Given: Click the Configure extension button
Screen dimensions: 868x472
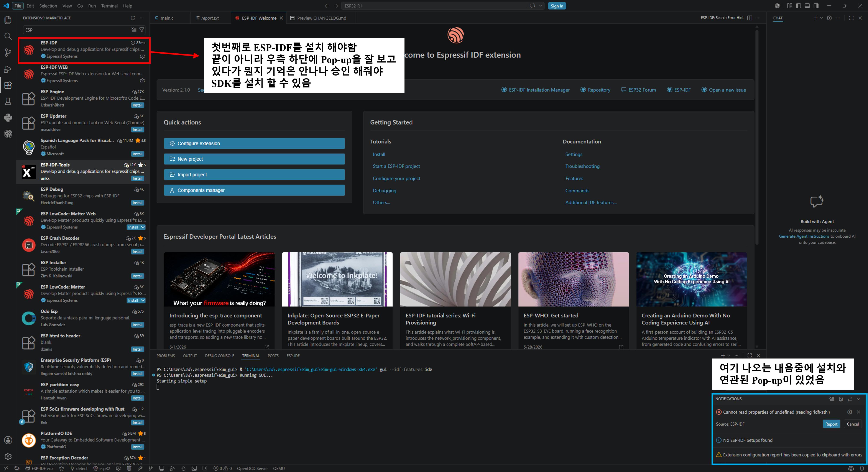Looking at the screenshot, I should click(254, 143).
